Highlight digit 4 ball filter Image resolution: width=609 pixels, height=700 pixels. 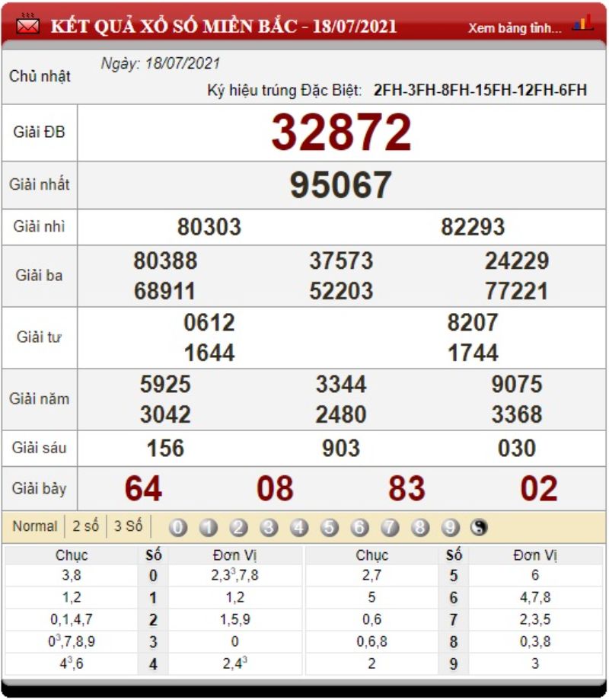[299, 527]
